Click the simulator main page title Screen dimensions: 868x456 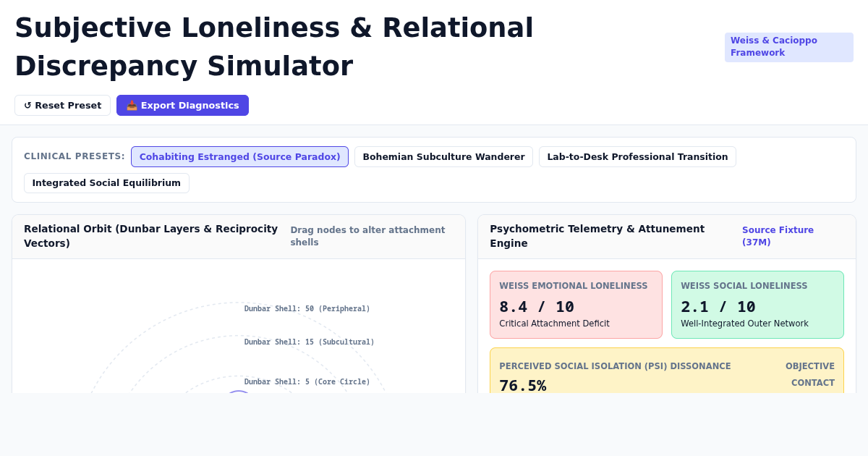274,47
